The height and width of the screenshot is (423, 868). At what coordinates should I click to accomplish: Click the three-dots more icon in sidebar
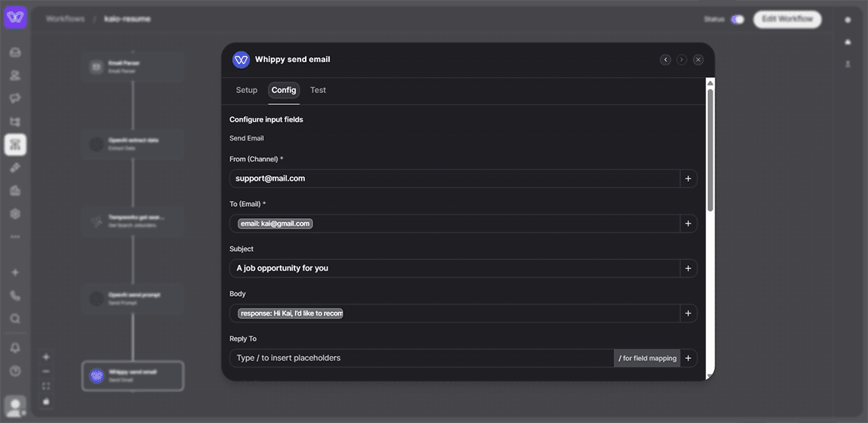point(15,237)
